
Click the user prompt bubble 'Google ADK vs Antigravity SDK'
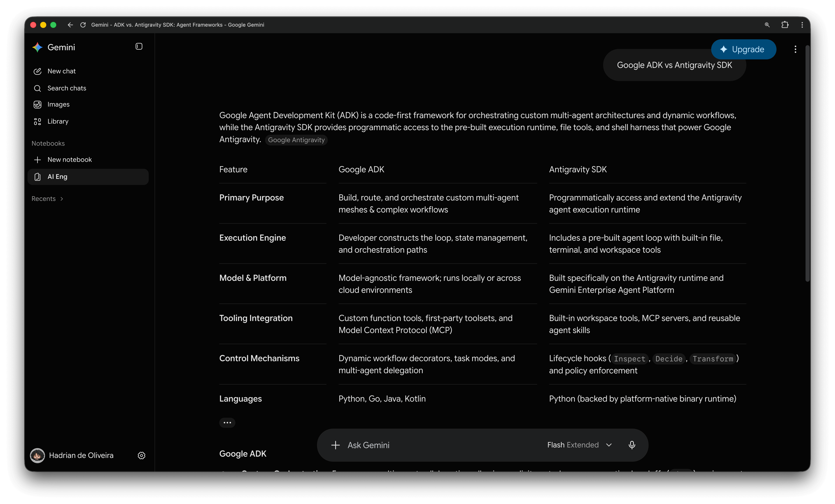[674, 65]
